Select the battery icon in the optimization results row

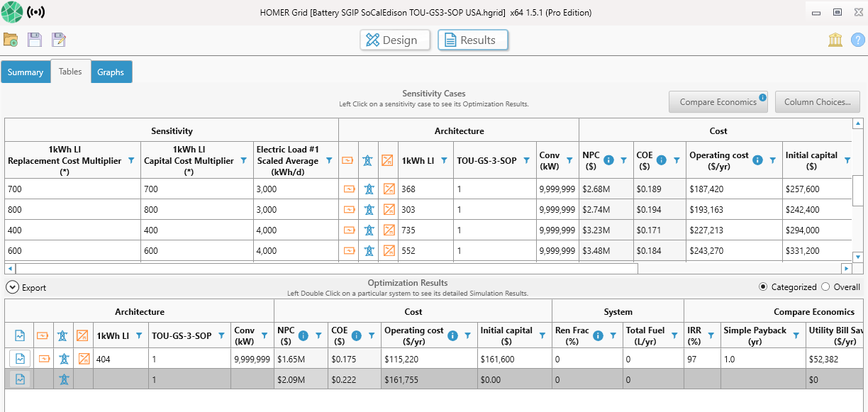pos(43,358)
